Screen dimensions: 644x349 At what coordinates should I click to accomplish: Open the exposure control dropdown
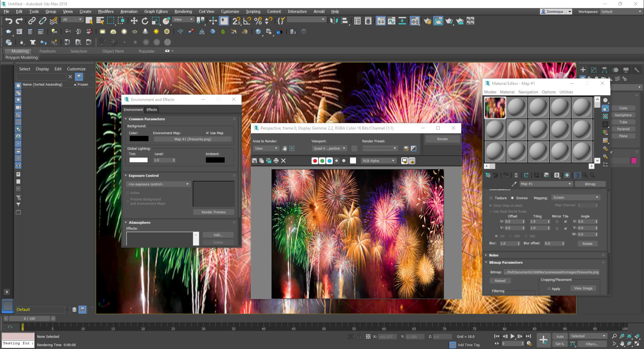[158, 184]
